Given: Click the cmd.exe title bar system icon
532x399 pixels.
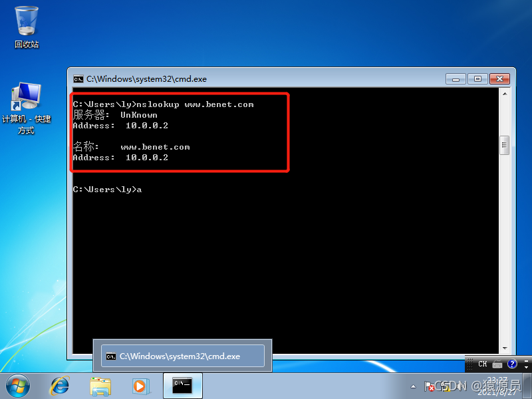Looking at the screenshot, I should click(x=78, y=79).
